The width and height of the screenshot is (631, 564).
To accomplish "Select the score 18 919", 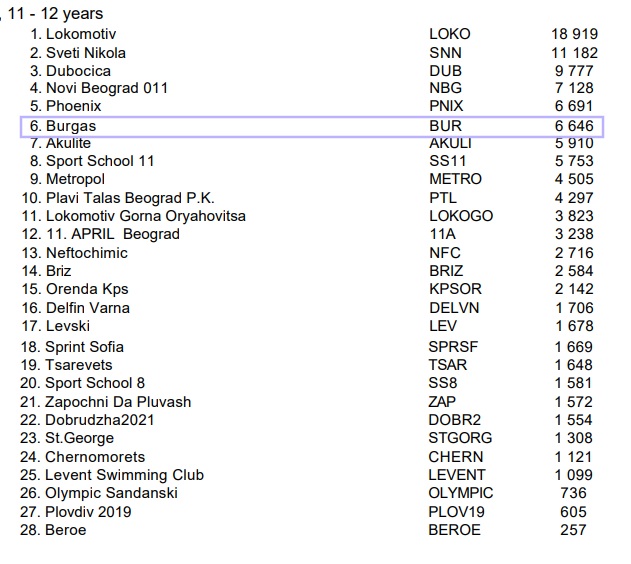I will click(573, 34).
